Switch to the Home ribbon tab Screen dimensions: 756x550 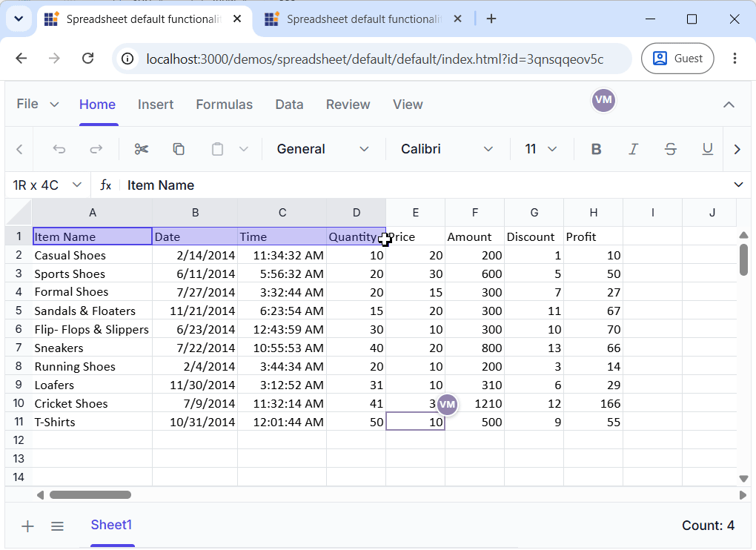click(97, 105)
